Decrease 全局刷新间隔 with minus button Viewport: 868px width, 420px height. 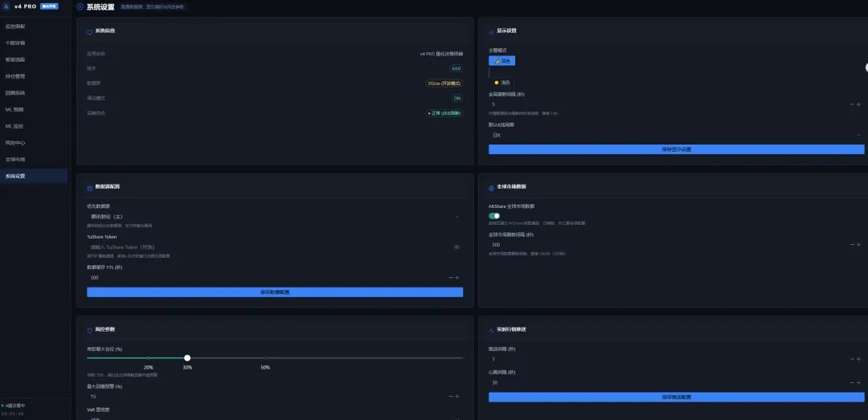pos(852,104)
